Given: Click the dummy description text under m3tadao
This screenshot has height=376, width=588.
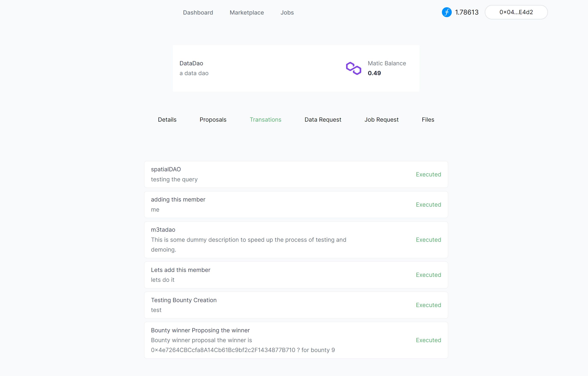Looking at the screenshot, I should tap(249, 245).
